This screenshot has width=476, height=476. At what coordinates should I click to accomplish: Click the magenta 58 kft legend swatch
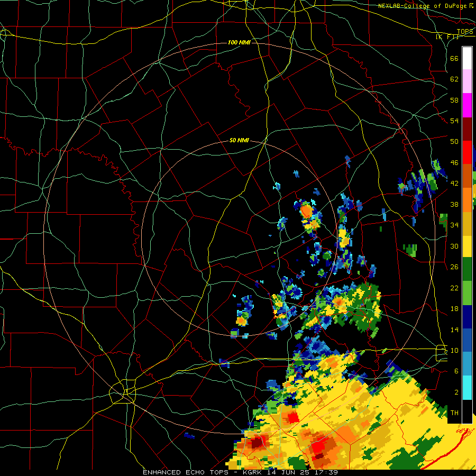pyautogui.click(x=467, y=105)
